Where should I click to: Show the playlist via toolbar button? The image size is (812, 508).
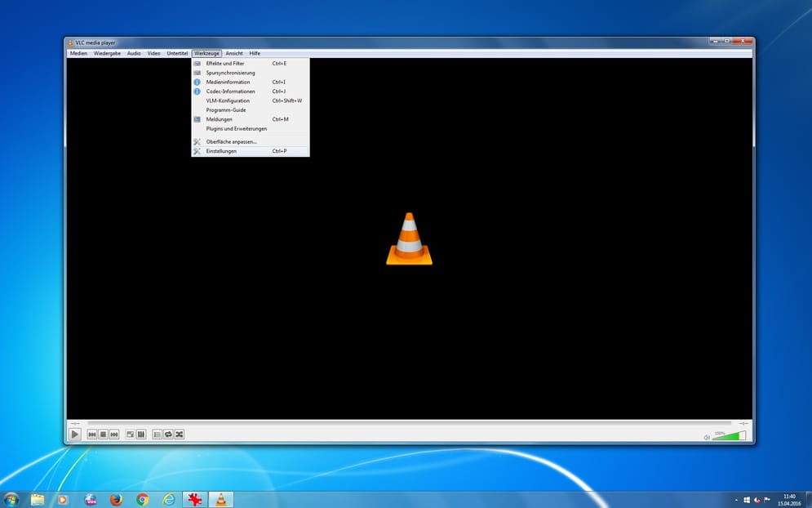click(x=157, y=434)
